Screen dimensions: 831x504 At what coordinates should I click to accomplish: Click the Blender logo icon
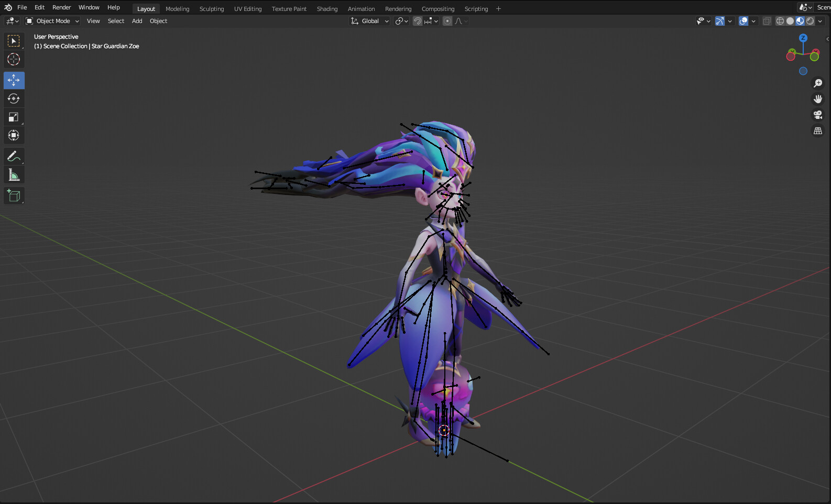coord(8,7)
